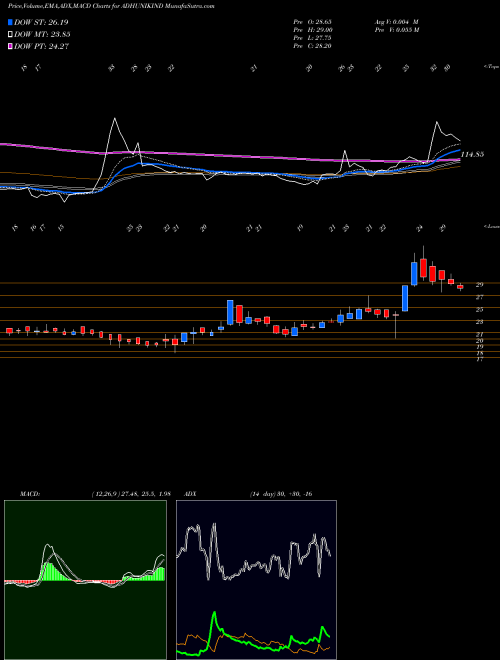
Task: Click the 27 price axis label
Action: coord(480,297)
